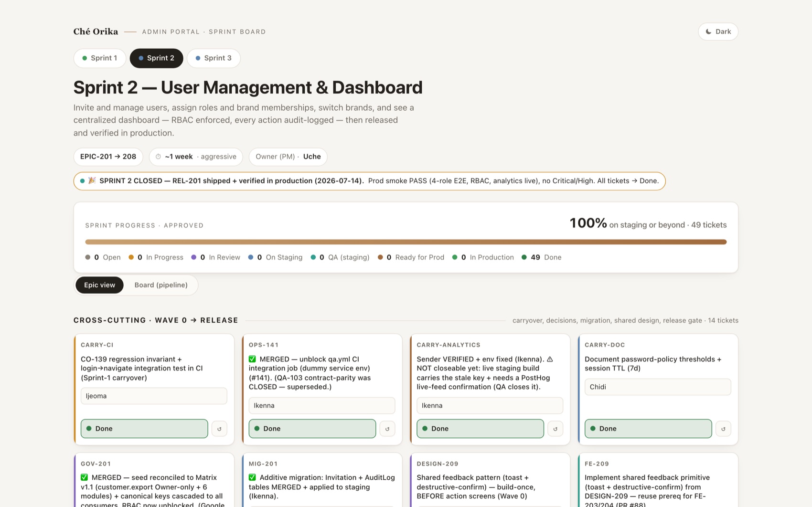
Task: Open the Sprint 1 tab
Action: [99, 58]
